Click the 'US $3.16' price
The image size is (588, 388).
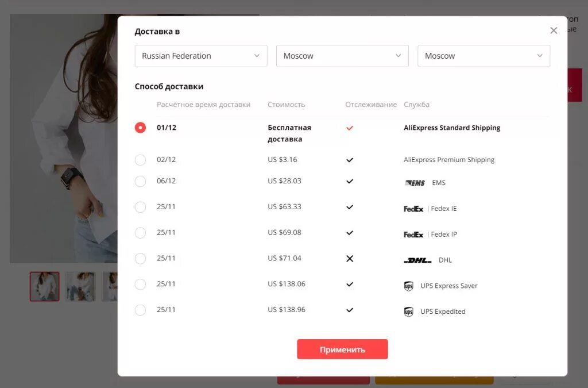[x=283, y=159]
